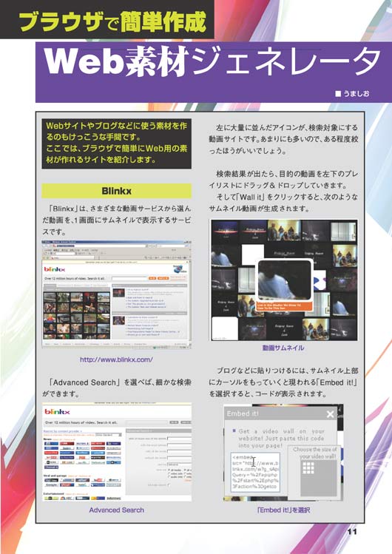
Task: Click the 'Choose the size of your video wall!' text
Action: 314,453
